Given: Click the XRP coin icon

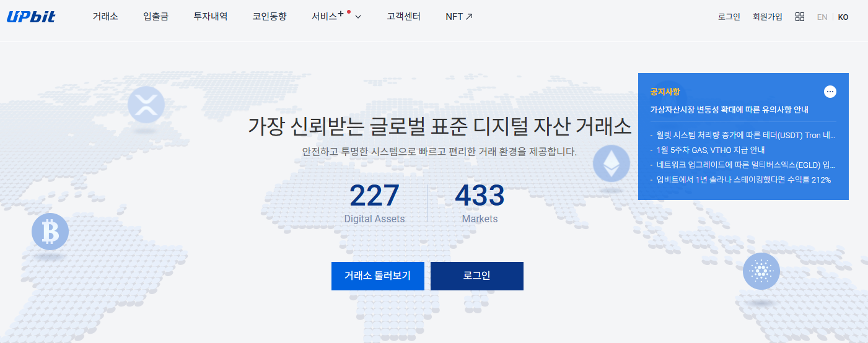Looking at the screenshot, I should click(146, 105).
